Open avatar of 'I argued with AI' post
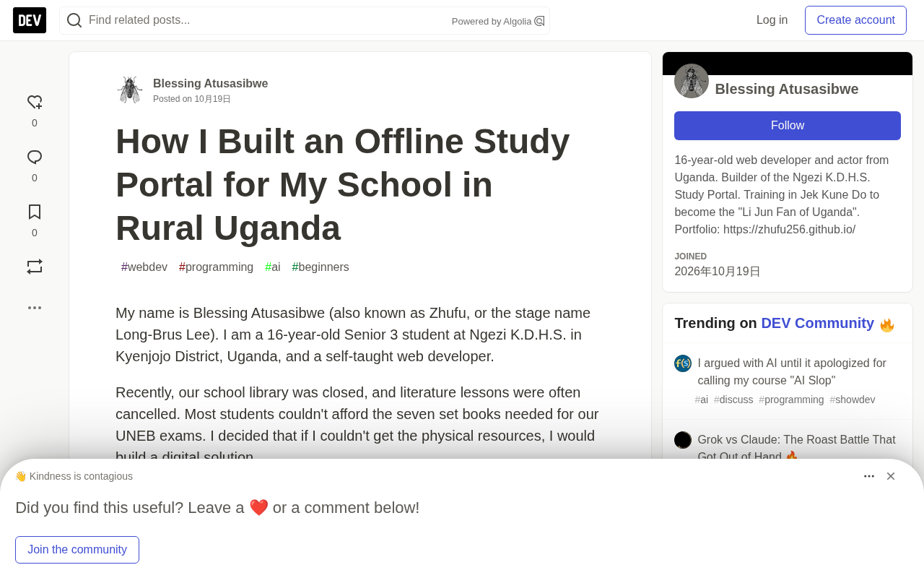The height and width of the screenshot is (578, 924). [x=683, y=363]
